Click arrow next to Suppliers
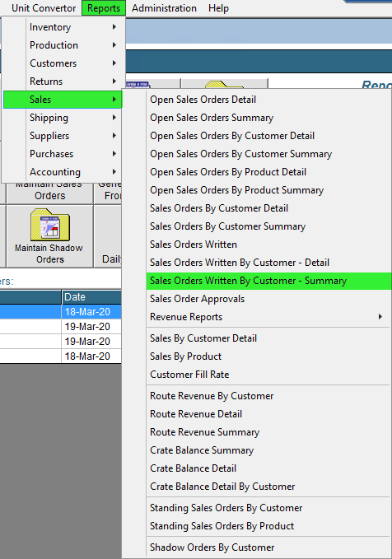Viewport: 392px width, 559px height. click(114, 136)
